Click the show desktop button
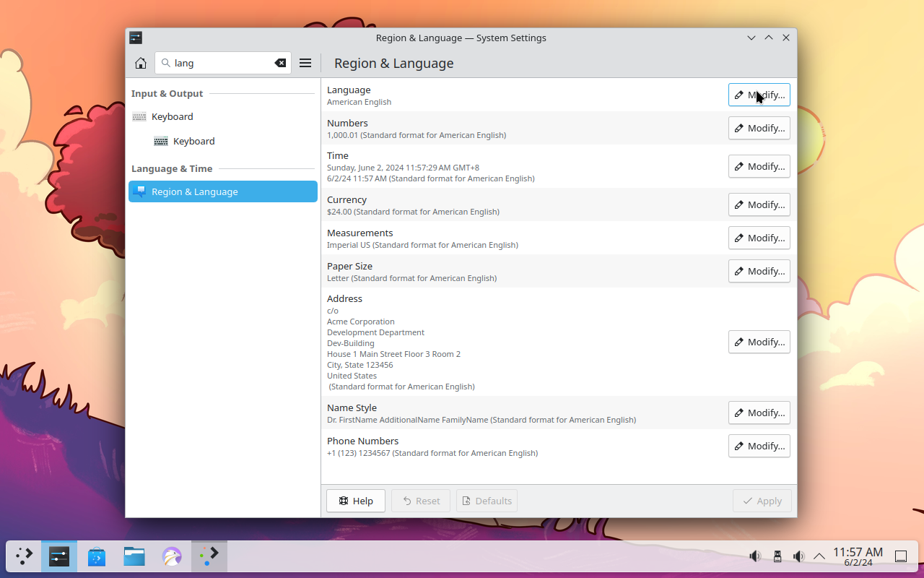The image size is (924, 578). [901, 556]
